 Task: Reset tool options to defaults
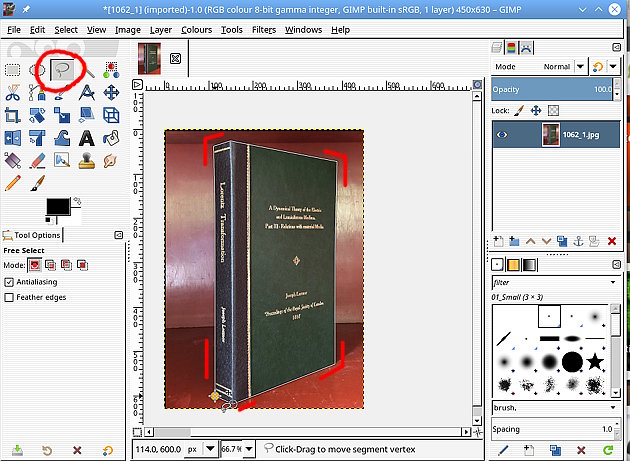point(107,450)
